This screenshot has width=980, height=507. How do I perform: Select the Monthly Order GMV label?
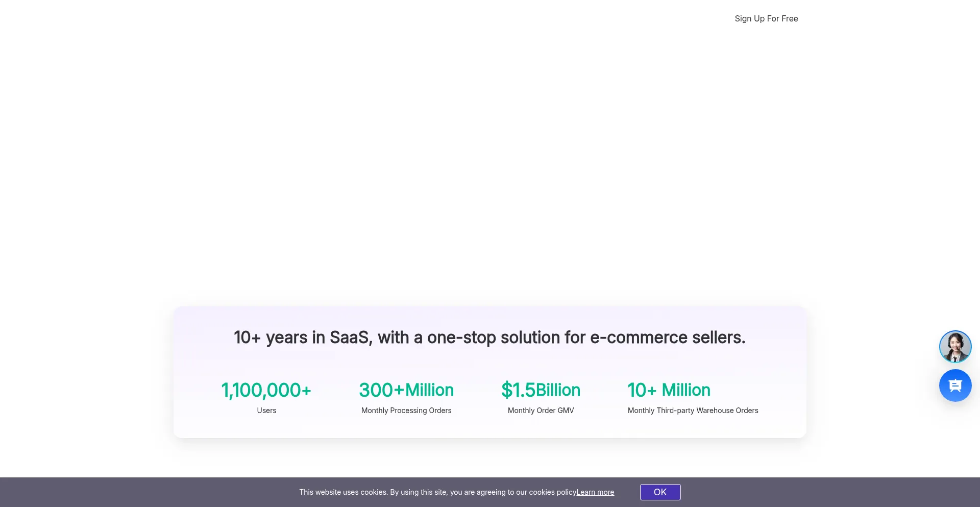(541, 411)
